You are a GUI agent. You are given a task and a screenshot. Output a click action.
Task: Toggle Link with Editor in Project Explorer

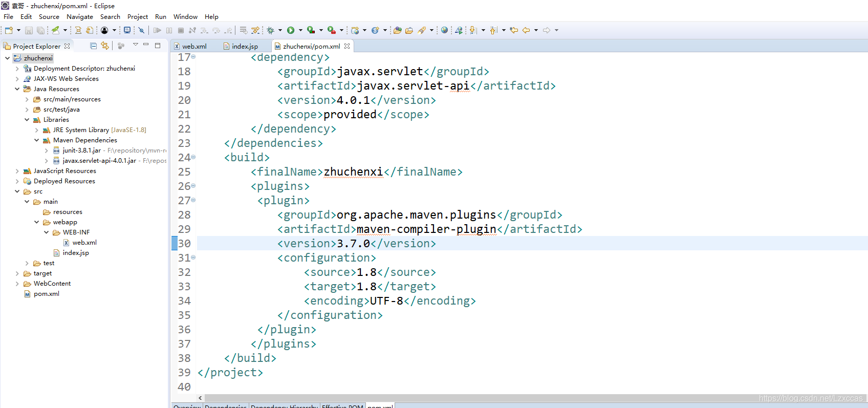pyautogui.click(x=105, y=46)
